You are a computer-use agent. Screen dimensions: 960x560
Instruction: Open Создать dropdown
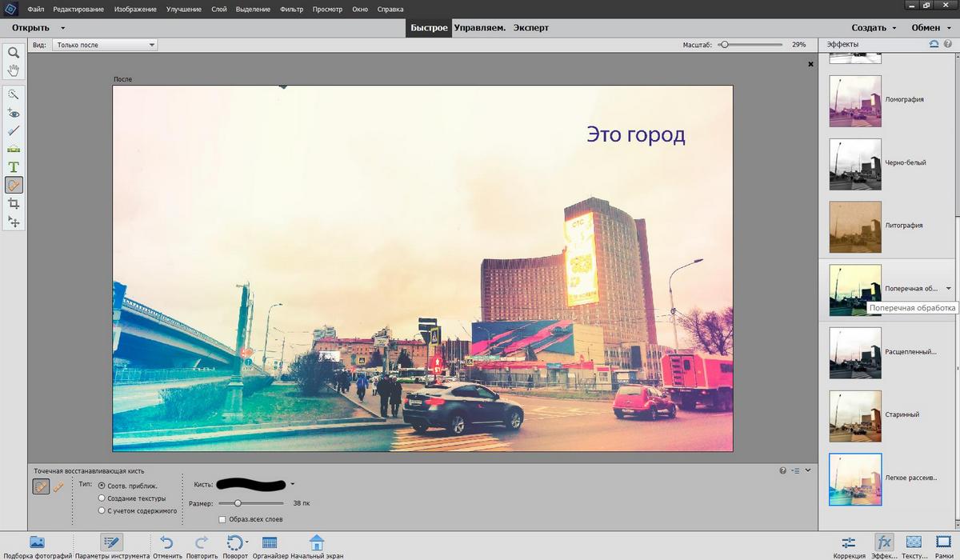point(874,27)
